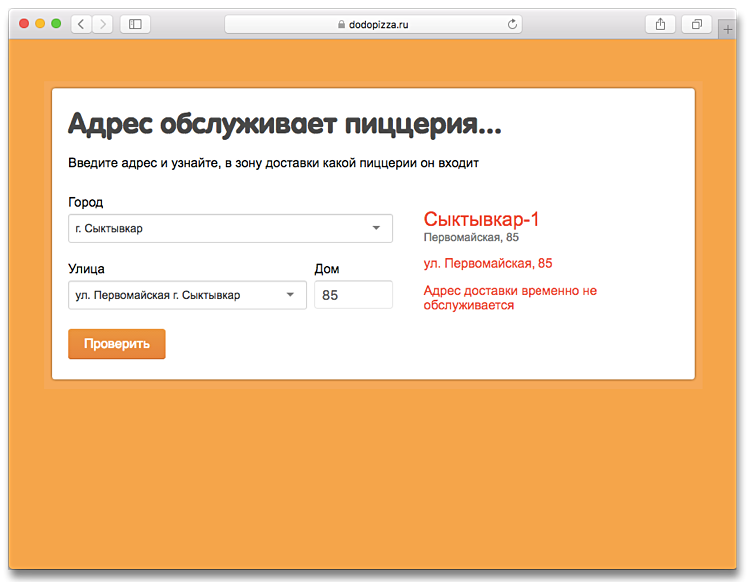Click the Проверить button

click(x=117, y=344)
